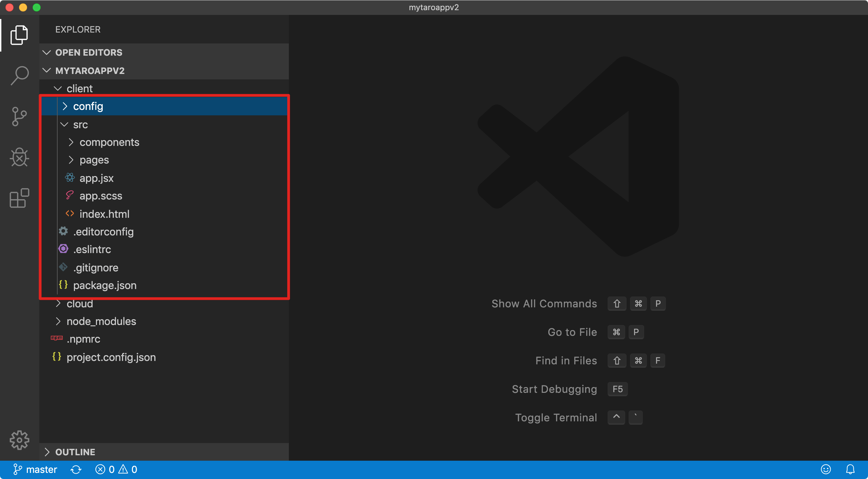Click the synchronize changes icon
This screenshot has width=868, height=479.
click(x=76, y=470)
